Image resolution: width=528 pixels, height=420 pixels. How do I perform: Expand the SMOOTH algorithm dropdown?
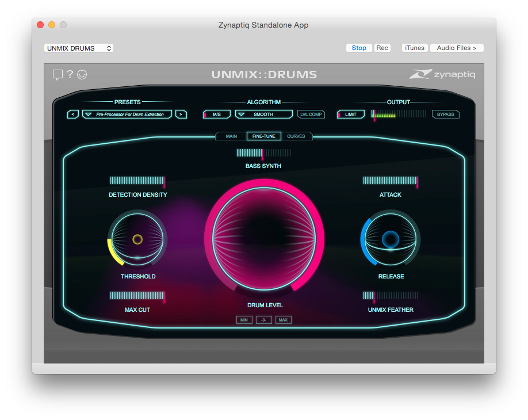[x=263, y=114]
